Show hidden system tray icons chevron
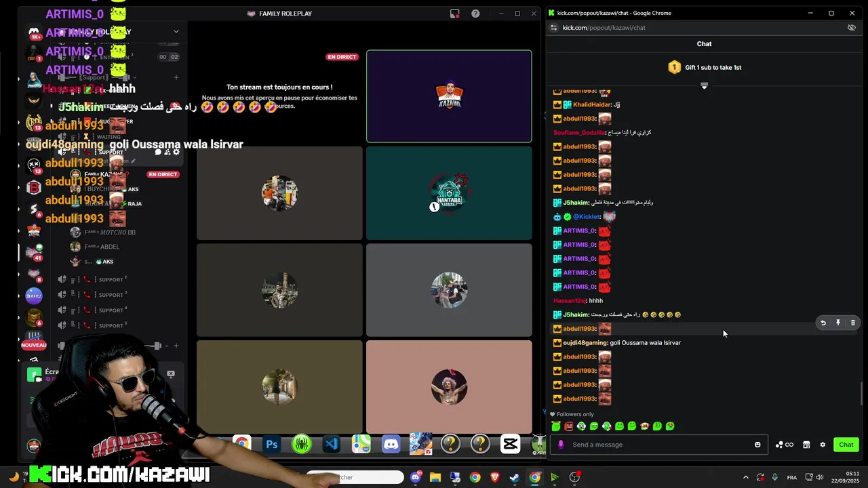This screenshot has width=868, height=488. (x=745, y=478)
